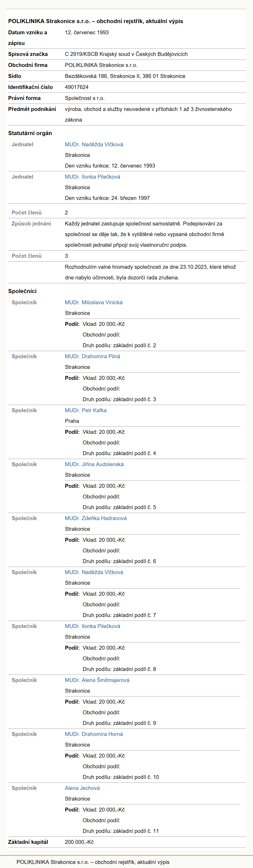The height and width of the screenshot is (868, 253).
Task: Click MUDr. Alena Šmitmajerová link
Action: pos(97,680)
